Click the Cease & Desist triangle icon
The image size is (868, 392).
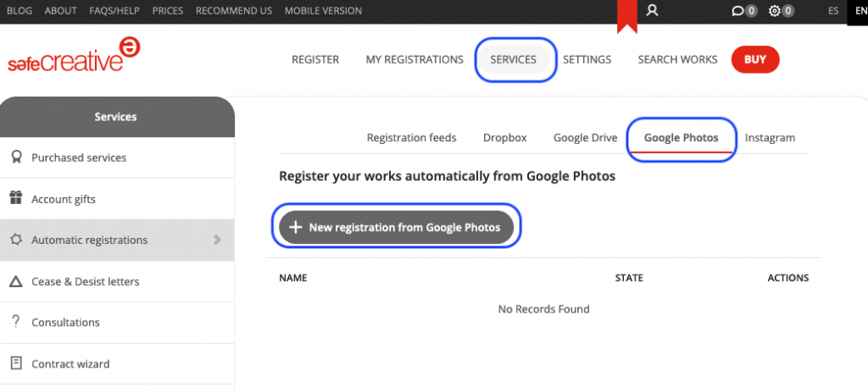(x=15, y=281)
